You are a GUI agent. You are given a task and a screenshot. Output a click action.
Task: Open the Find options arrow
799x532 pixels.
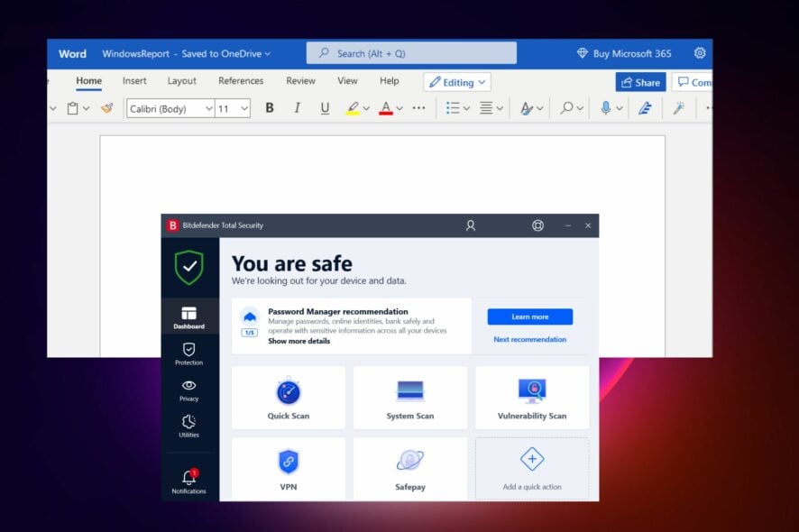(579, 108)
